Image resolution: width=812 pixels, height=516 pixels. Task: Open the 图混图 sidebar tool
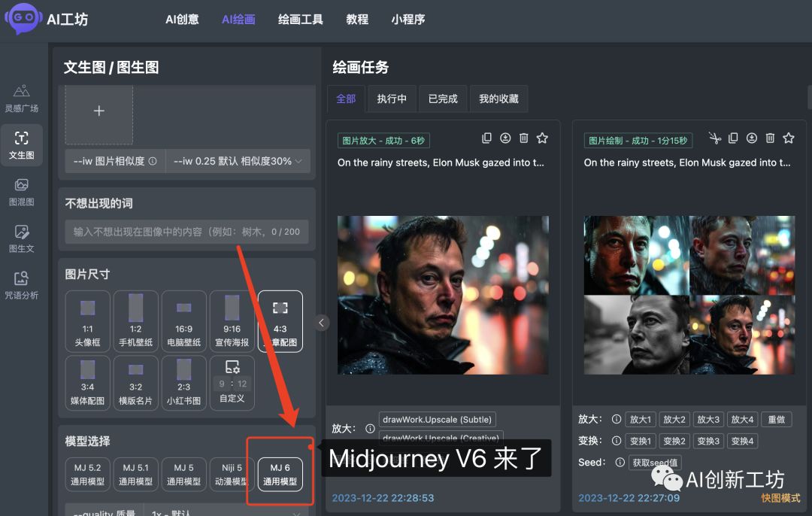[21, 192]
